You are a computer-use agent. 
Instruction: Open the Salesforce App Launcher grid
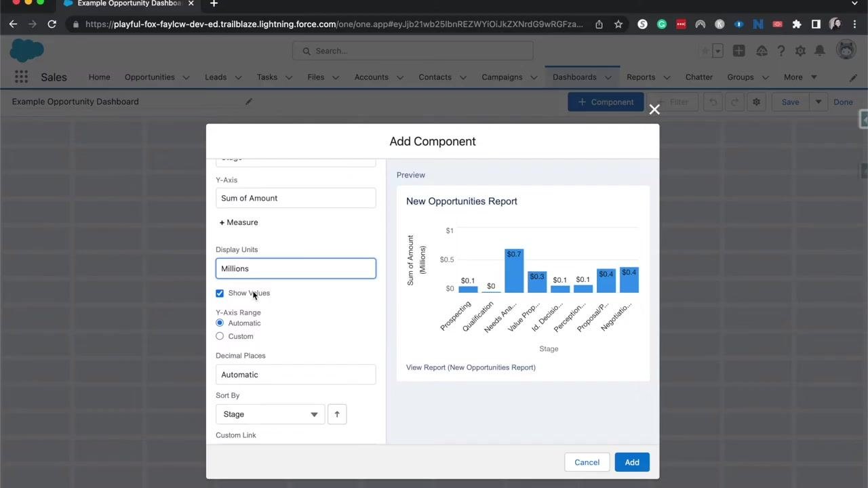(x=21, y=77)
